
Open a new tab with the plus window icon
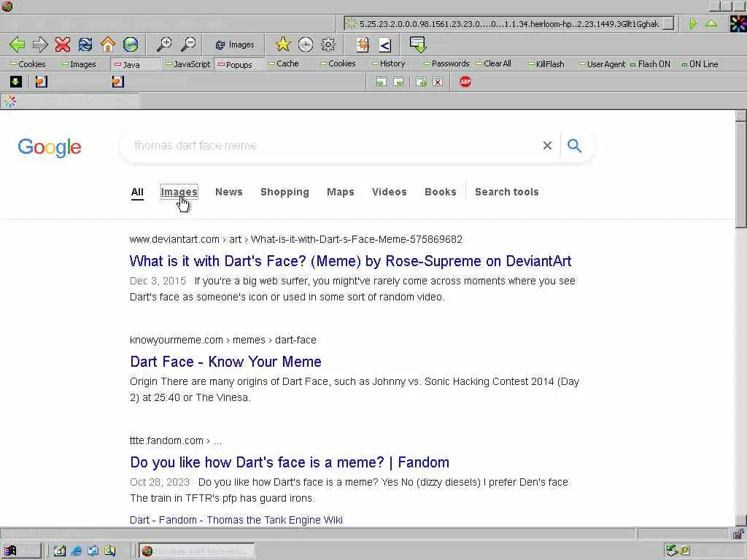point(421,82)
